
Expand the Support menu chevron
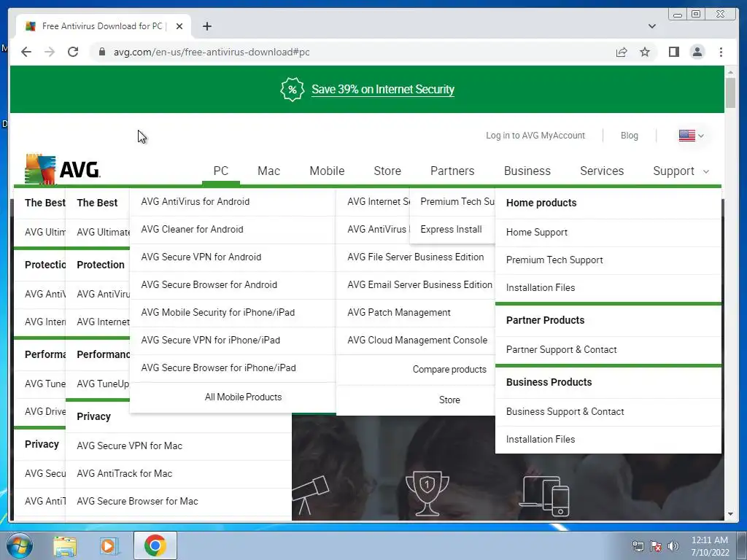pyautogui.click(x=706, y=171)
